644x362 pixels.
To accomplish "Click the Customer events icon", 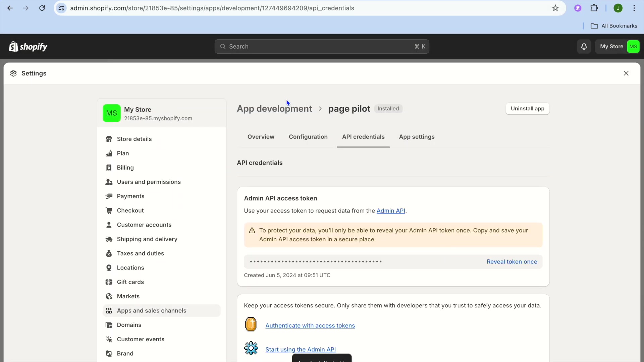I will point(109,339).
